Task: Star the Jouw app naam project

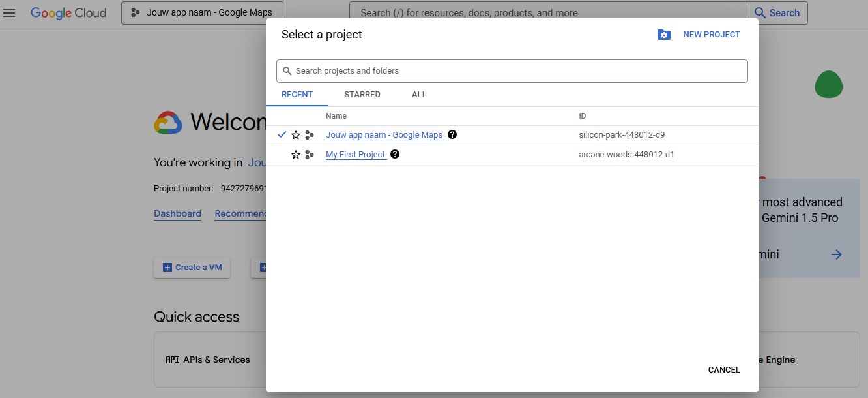Action: click(x=296, y=135)
